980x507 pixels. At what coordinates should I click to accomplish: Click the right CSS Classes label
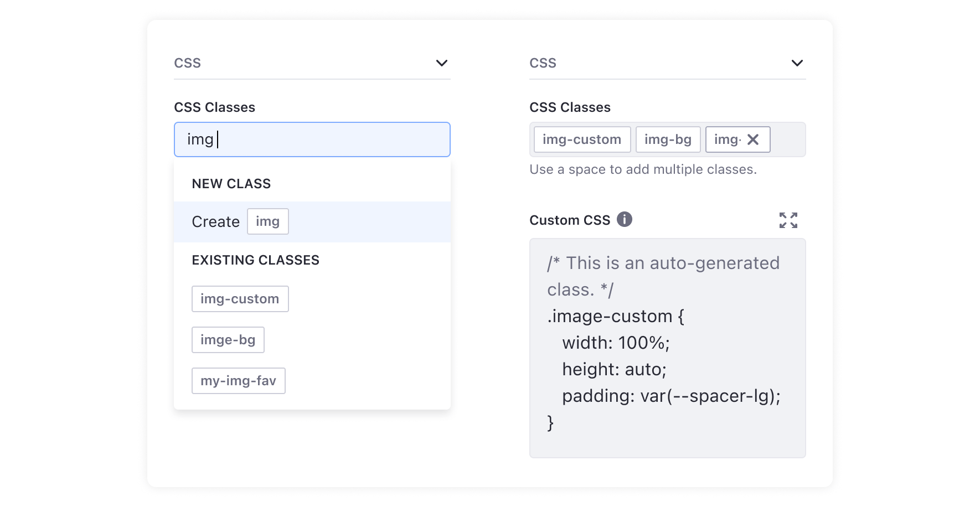[570, 107]
